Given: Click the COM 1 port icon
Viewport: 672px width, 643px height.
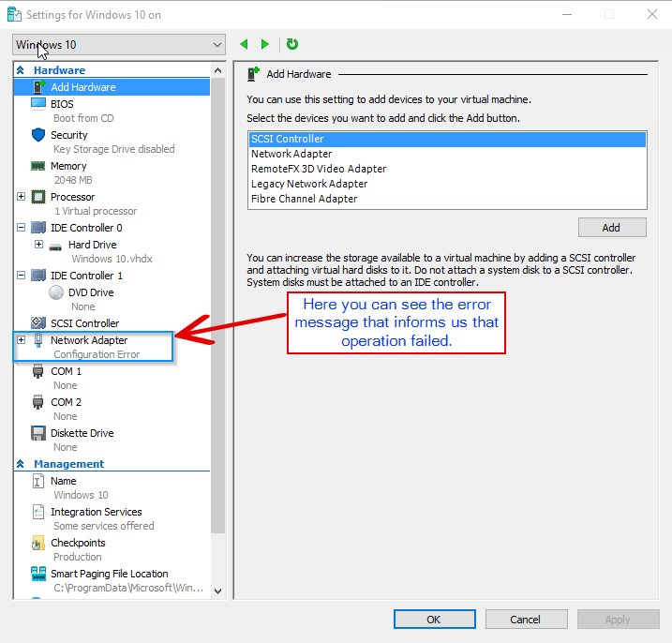Looking at the screenshot, I should point(38,371).
